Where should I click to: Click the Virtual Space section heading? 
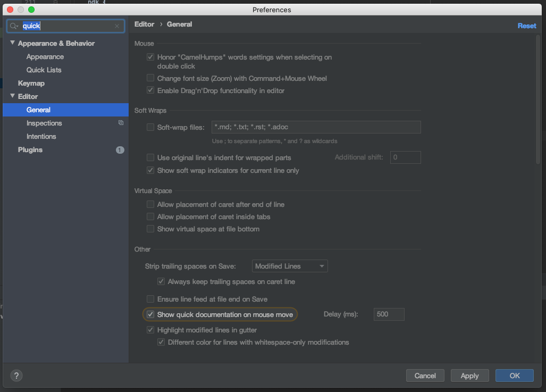(153, 191)
